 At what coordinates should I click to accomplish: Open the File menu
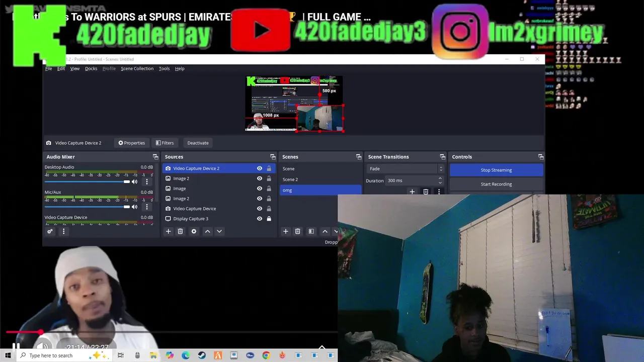(49, 68)
